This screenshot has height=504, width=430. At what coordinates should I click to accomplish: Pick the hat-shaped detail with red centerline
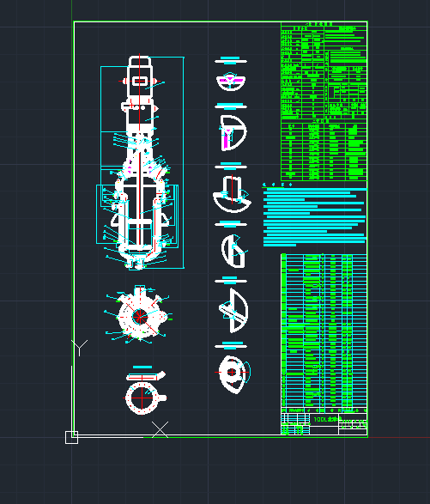(x=232, y=194)
